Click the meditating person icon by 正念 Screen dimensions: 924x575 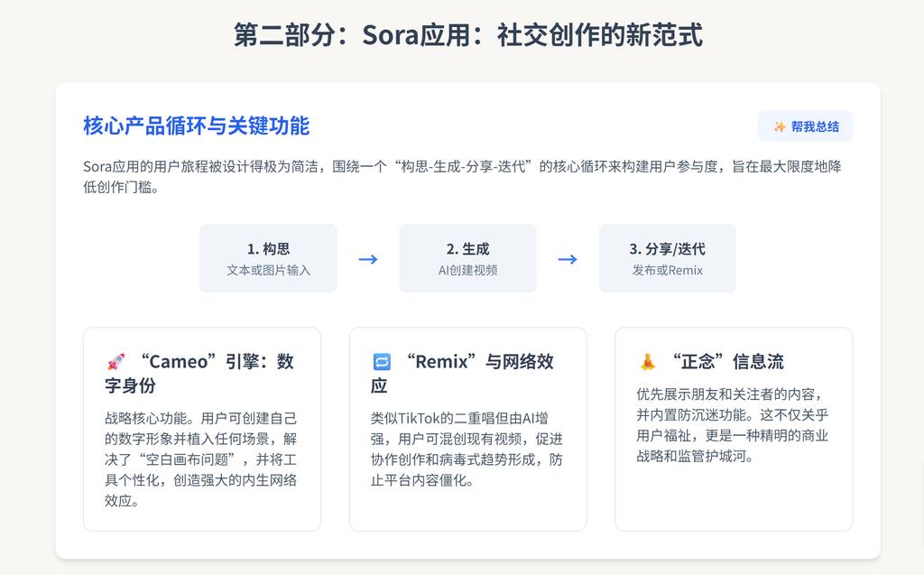click(x=647, y=362)
